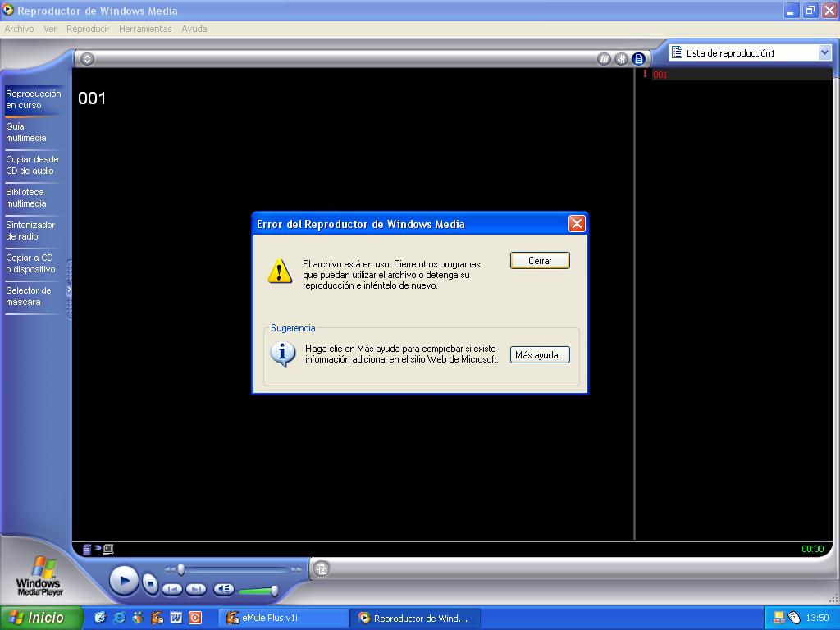Viewport: 840px width, 630px height.
Task: Open the Reproducir menu
Action: 87,29
